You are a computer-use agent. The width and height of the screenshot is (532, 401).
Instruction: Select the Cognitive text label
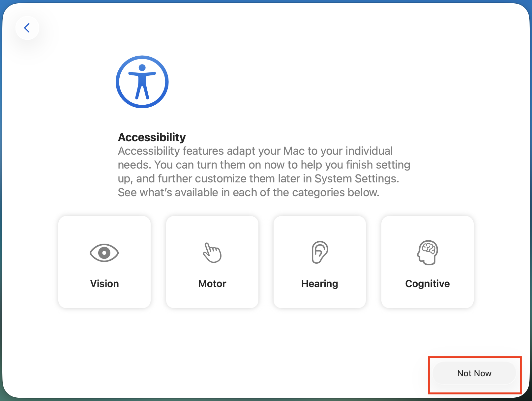[428, 283]
